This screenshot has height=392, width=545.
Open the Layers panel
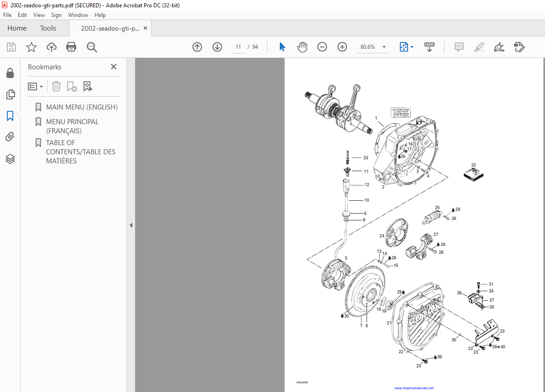(10, 159)
